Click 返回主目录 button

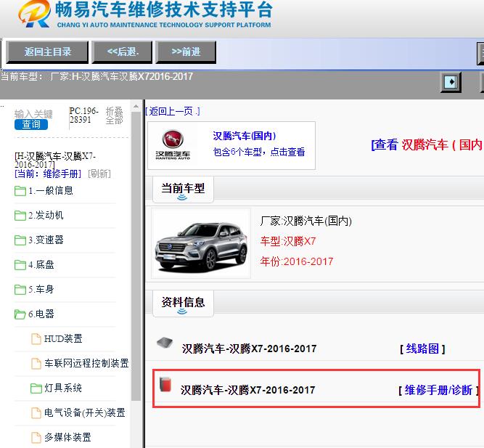click(x=47, y=52)
